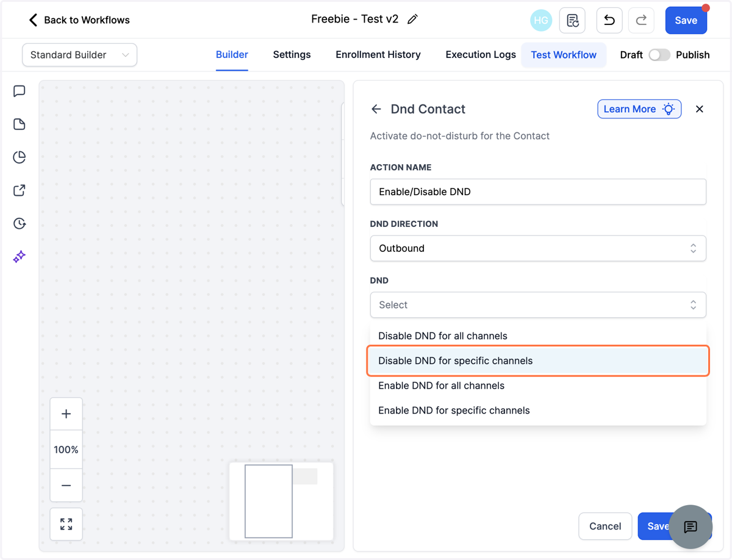Viewport: 732px width, 560px height.
Task: Undo the last change
Action: pyautogui.click(x=609, y=20)
